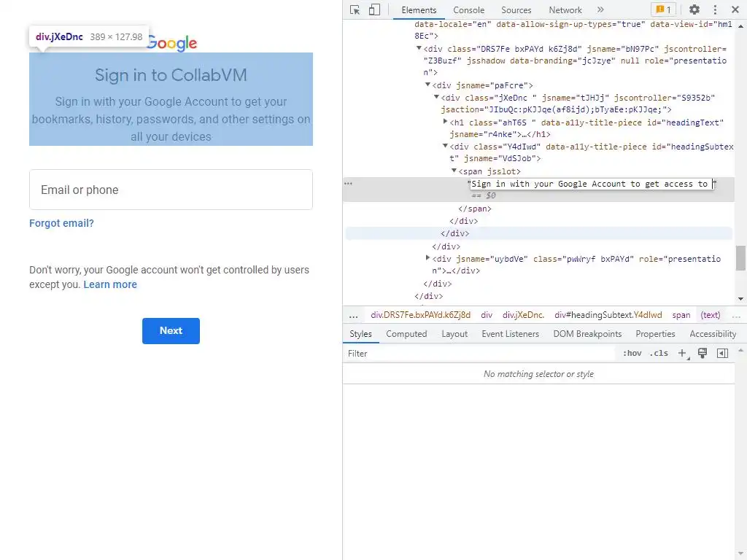Click the Sign in to CollabVM heading
This screenshot has width=747, height=560.
click(171, 75)
